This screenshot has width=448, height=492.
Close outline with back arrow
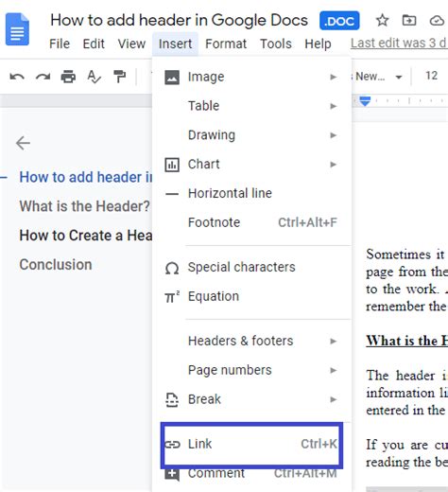coord(23,143)
